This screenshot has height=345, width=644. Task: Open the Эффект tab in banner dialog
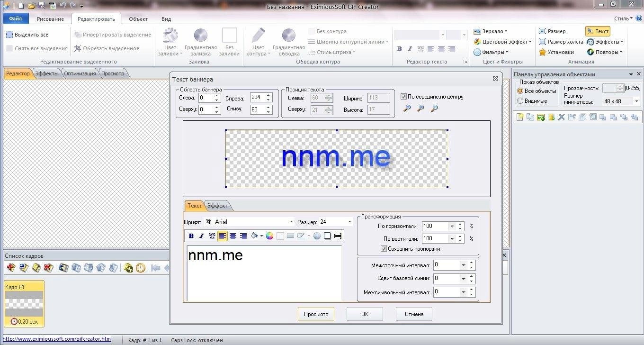217,206
